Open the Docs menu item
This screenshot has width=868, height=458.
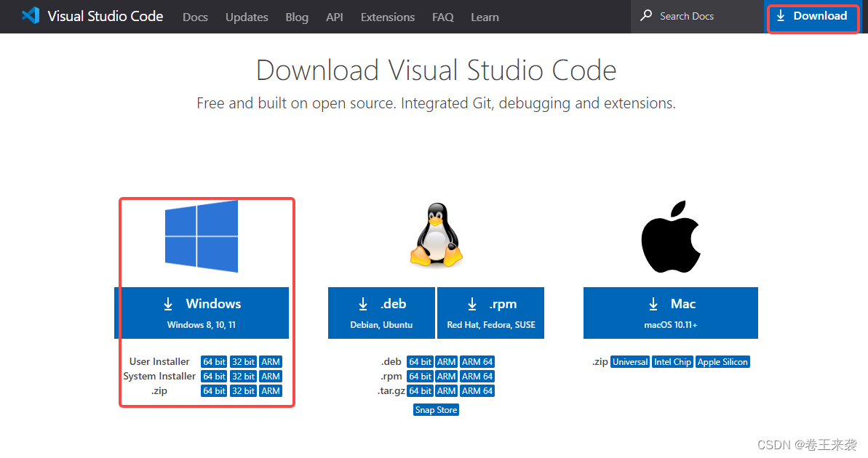coord(196,17)
